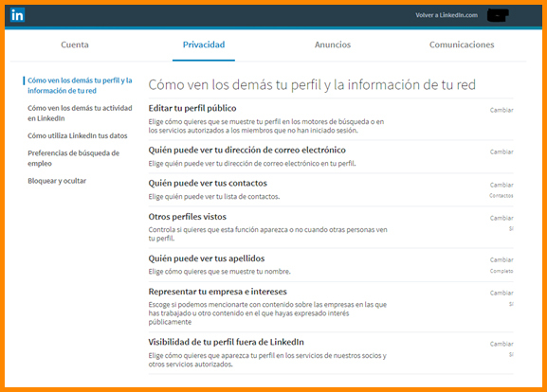Click Cambiar for Quién puede ver tus contactos

[x=501, y=185]
